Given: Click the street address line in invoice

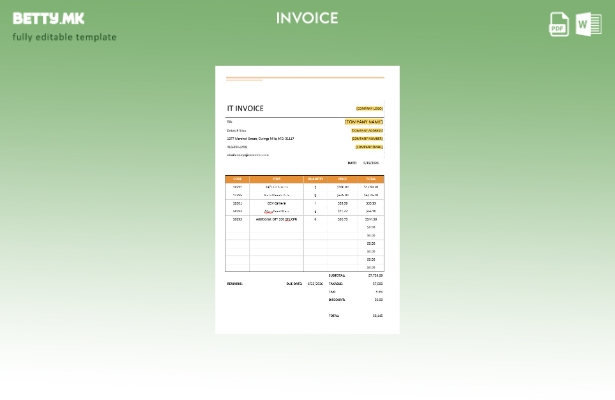Looking at the screenshot, I should [x=260, y=138].
